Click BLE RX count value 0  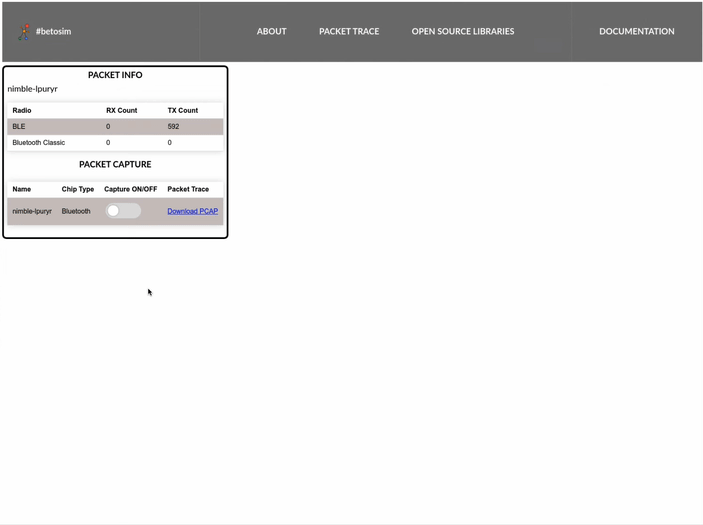pyautogui.click(x=108, y=126)
